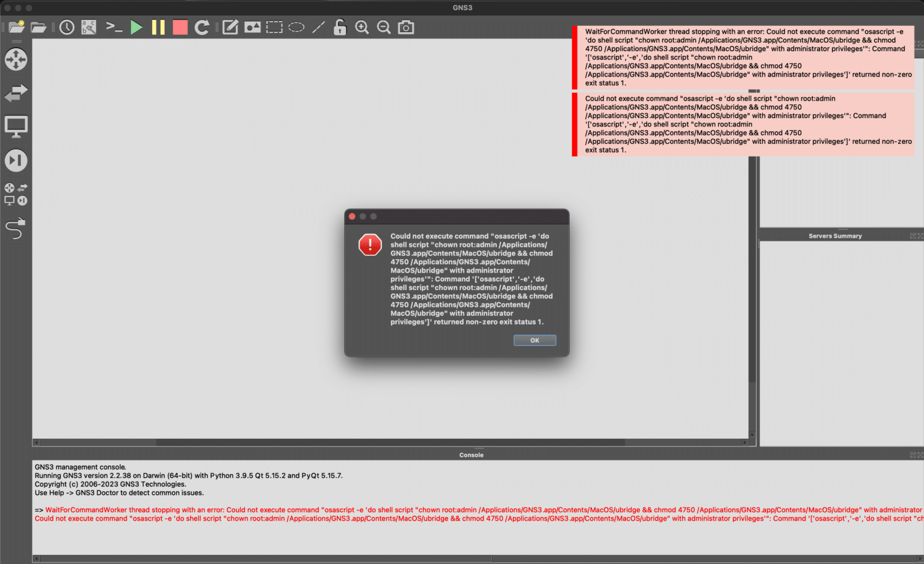Screen dimensions: 924x564
Task: Start all devices with the green play icon
Action: [137, 26]
